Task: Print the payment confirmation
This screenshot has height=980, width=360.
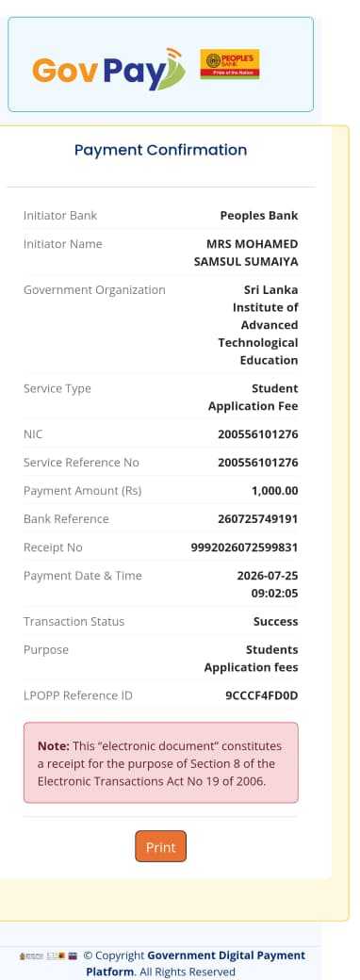Action: (x=160, y=847)
